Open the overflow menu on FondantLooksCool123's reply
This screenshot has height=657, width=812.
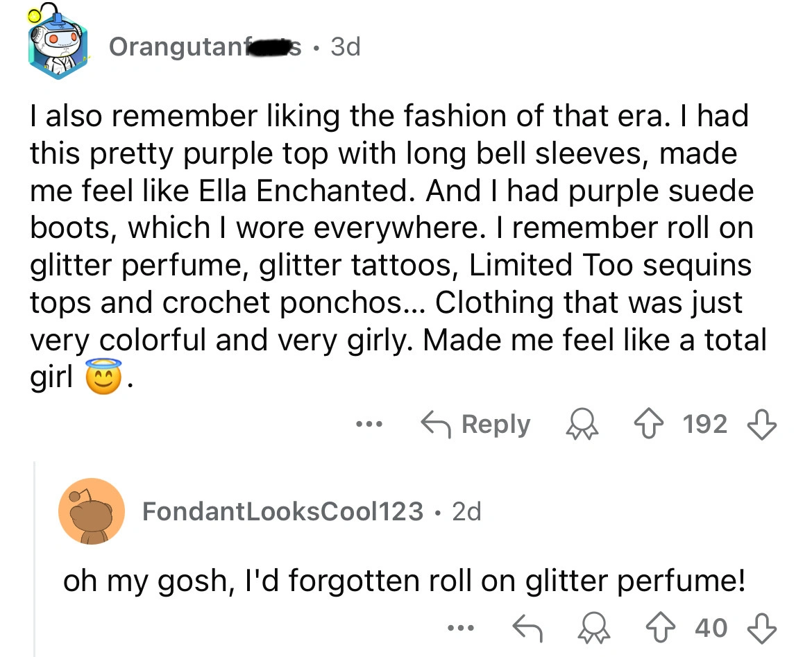(x=462, y=629)
